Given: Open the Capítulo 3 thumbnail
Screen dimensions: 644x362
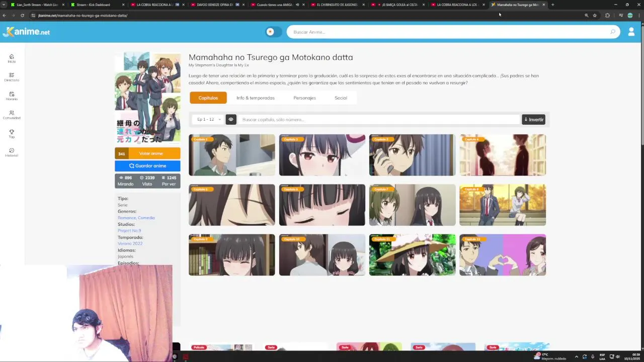Looking at the screenshot, I should coord(412,155).
